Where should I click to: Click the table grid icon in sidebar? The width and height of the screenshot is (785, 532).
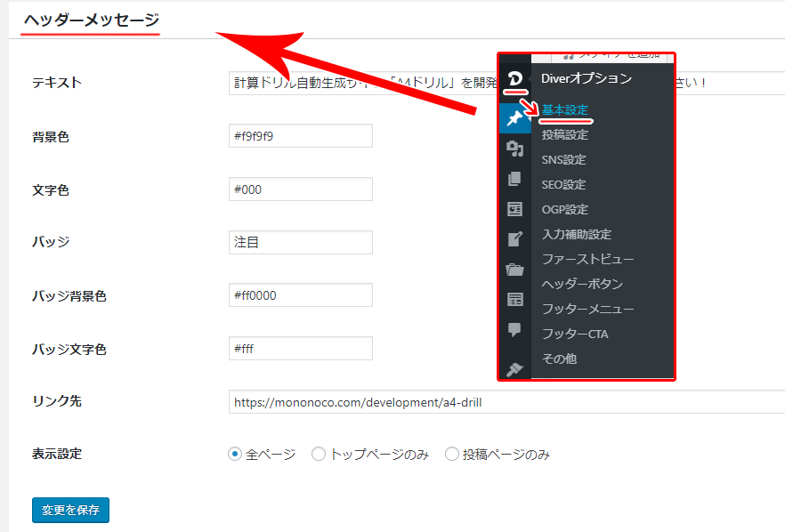coord(514,300)
